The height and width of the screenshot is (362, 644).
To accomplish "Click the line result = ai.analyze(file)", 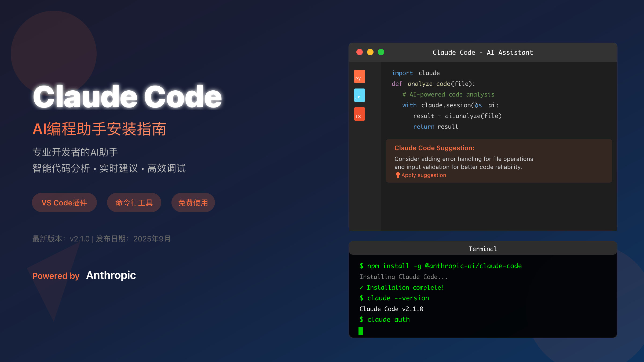I will click(x=458, y=116).
